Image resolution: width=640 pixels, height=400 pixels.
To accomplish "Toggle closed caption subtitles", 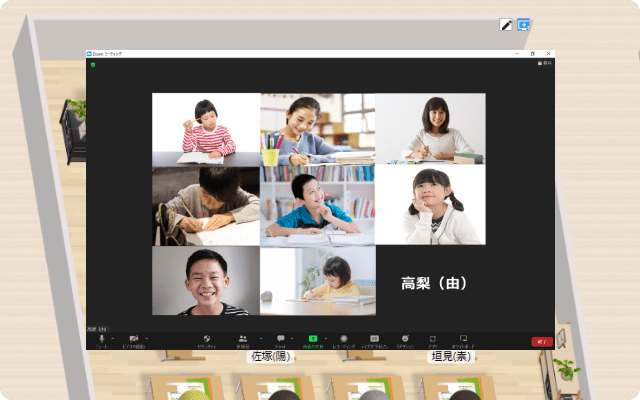I will click(374, 340).
